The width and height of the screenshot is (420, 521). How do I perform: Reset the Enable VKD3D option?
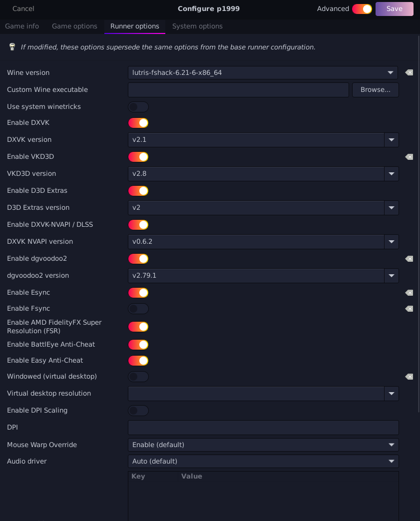(x=409, y=157)
